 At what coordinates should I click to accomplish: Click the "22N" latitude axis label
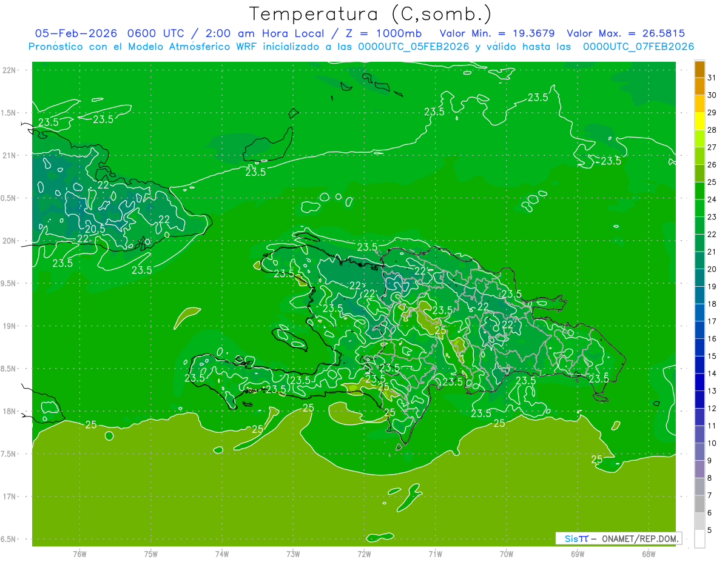10,70
